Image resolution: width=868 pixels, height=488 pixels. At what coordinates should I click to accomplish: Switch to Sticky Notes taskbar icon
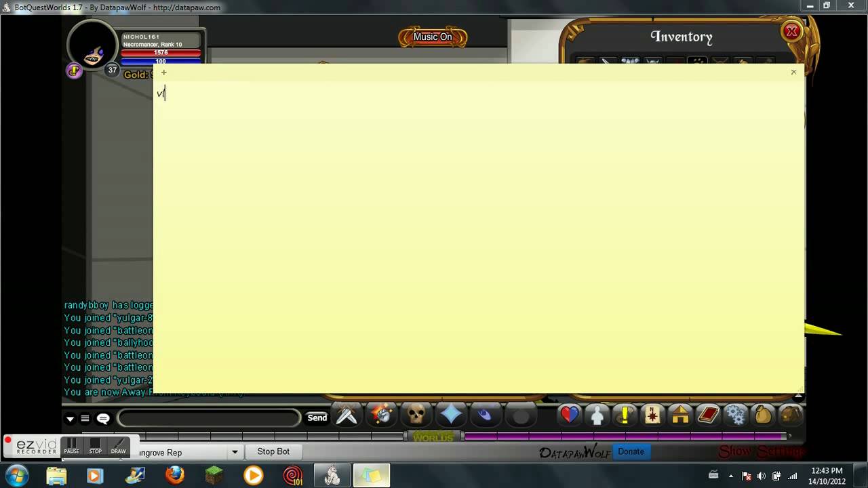coord(371,476)
